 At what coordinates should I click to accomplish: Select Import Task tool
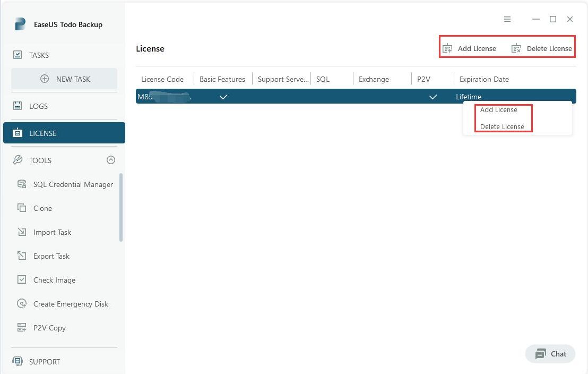52,232
